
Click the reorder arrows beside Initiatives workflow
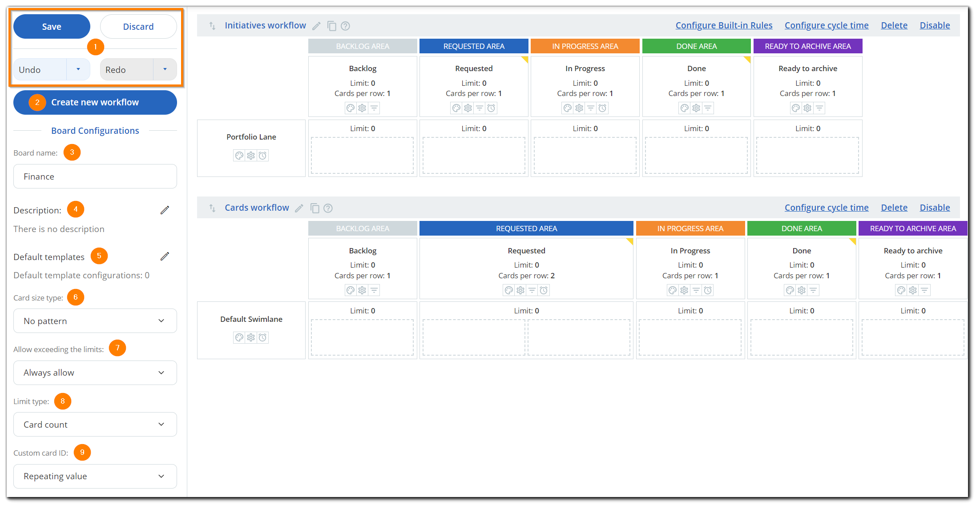click(212, 25)
